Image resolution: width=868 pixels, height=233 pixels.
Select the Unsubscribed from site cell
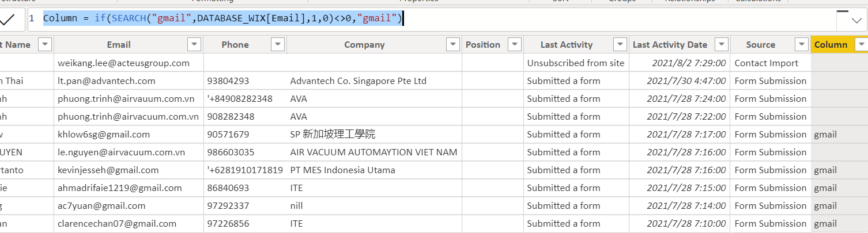pos(576,63)
